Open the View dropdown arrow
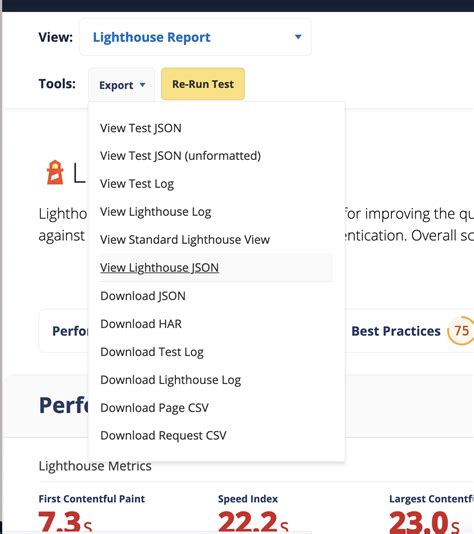 [x=298, y=37]
